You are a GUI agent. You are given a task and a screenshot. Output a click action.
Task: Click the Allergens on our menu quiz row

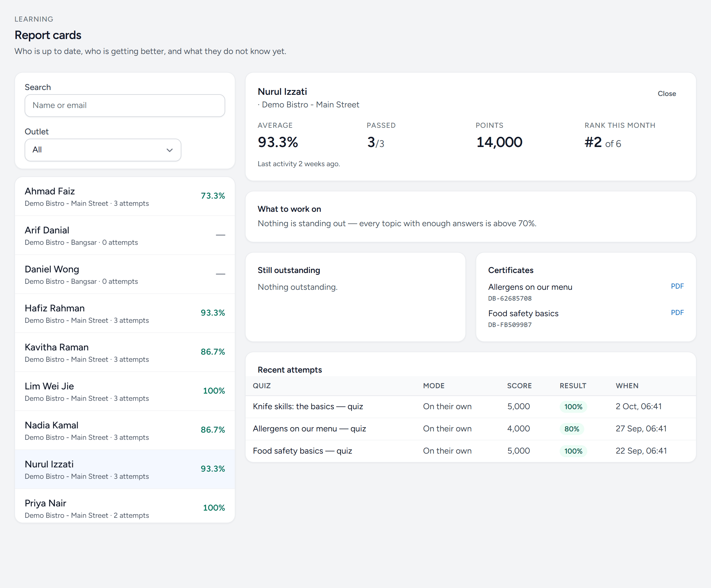470,429
